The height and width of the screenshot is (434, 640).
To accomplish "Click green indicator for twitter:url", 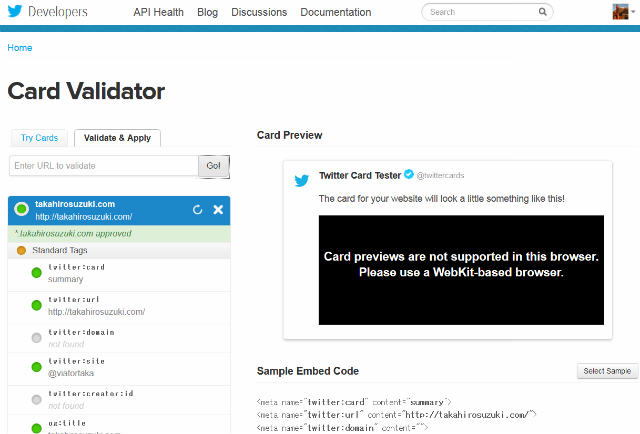I will point(36,305).
